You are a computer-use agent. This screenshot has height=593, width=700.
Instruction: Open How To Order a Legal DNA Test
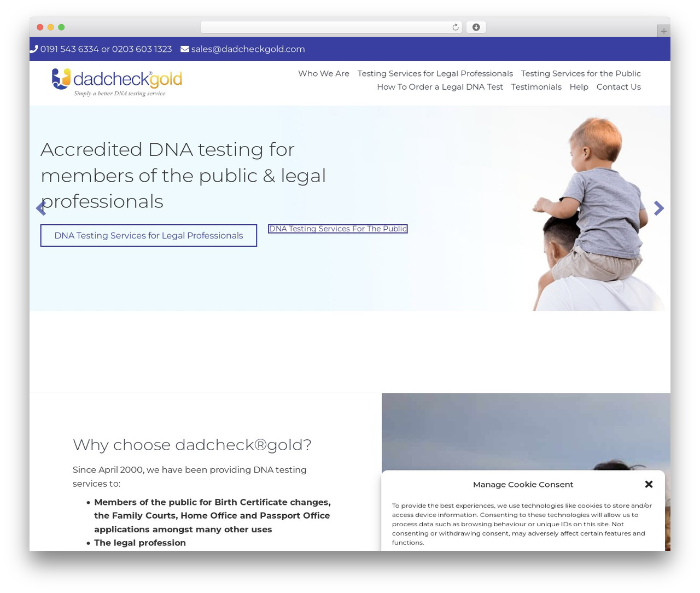pyautogui.click(x=440, y=87)
